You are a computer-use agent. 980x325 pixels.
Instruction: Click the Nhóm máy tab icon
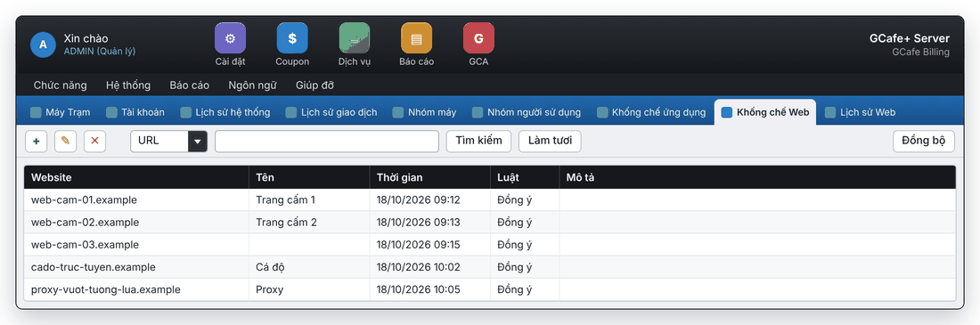[398, 112]
